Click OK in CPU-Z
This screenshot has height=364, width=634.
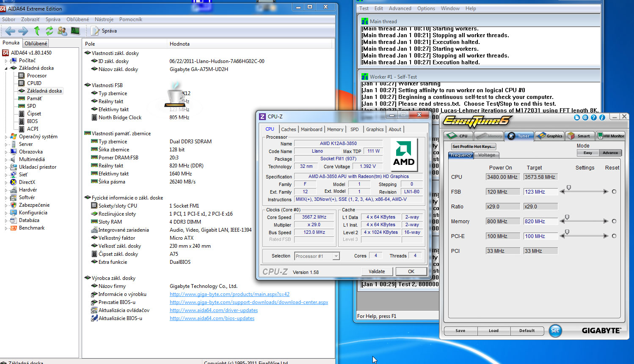coord(411,271)
